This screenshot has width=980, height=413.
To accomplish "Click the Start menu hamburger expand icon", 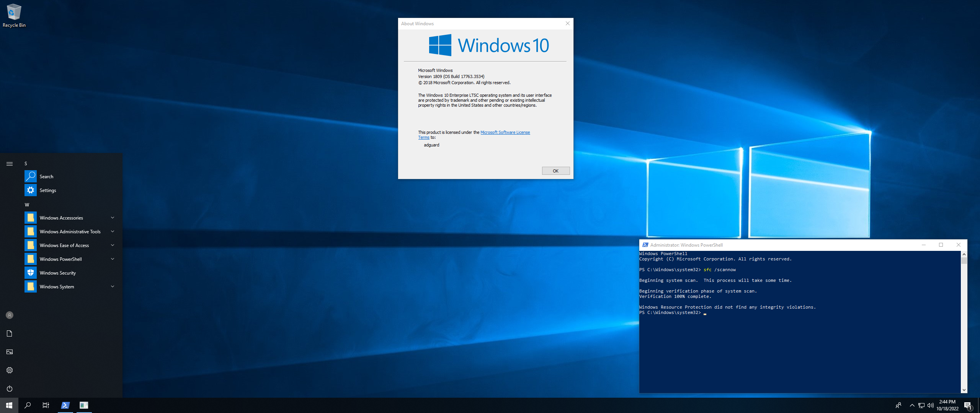I will [x=10, y=164].
